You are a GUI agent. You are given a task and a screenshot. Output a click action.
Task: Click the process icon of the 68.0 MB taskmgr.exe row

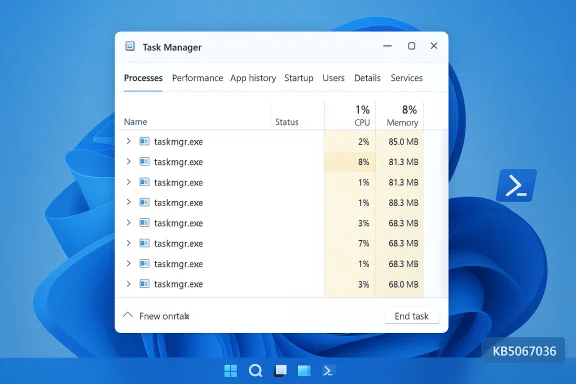click(x=144, y=284)
